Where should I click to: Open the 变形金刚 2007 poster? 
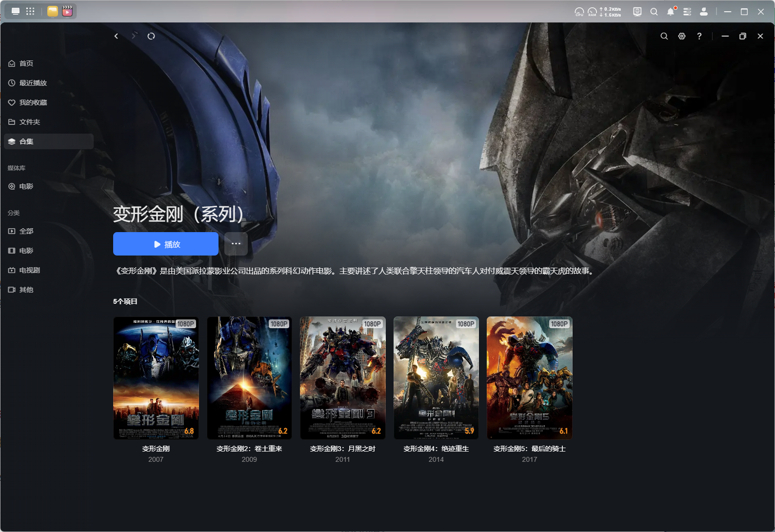point(156,378)
